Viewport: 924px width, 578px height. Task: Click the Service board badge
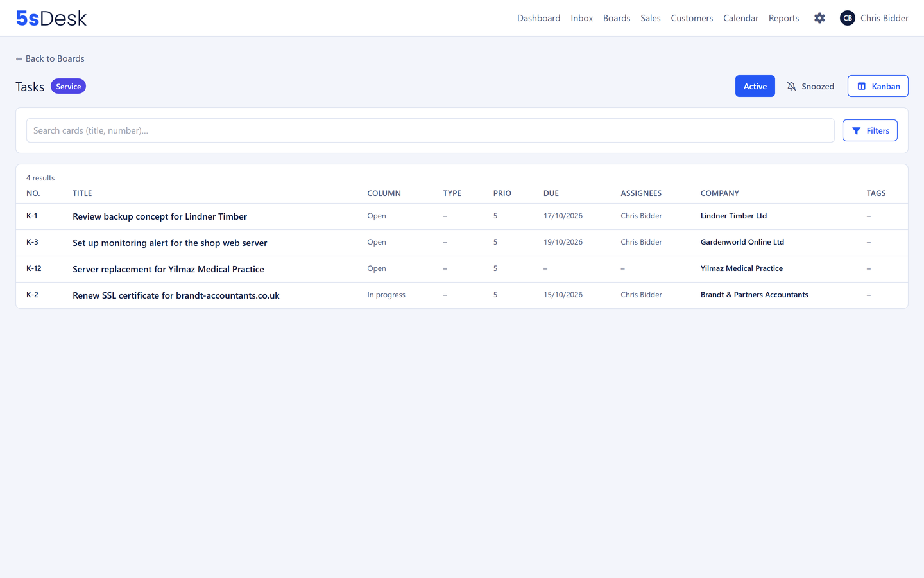click(68, 86)
